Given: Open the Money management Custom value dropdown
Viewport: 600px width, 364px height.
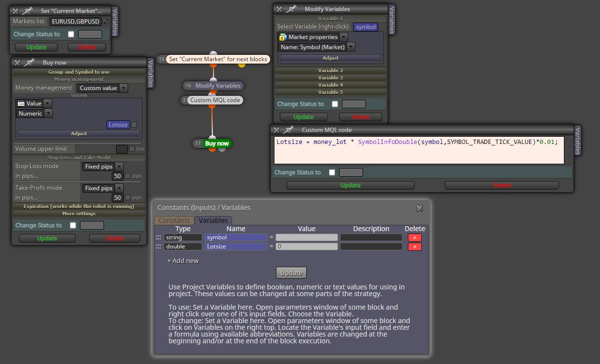Looking at the screenshot, I should [x=123, y=88].
